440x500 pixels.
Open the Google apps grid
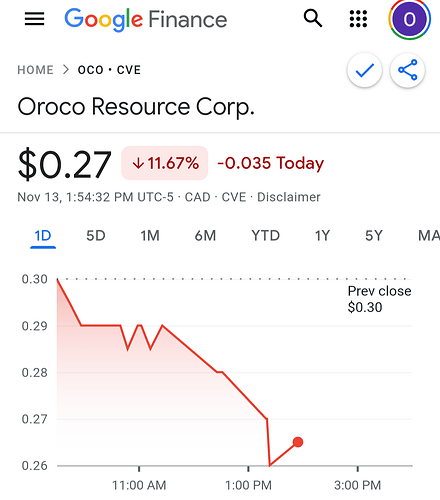358,19
